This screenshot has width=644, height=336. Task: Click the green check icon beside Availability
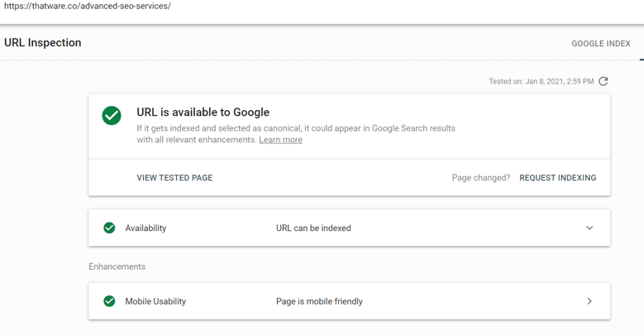[109, 228]
